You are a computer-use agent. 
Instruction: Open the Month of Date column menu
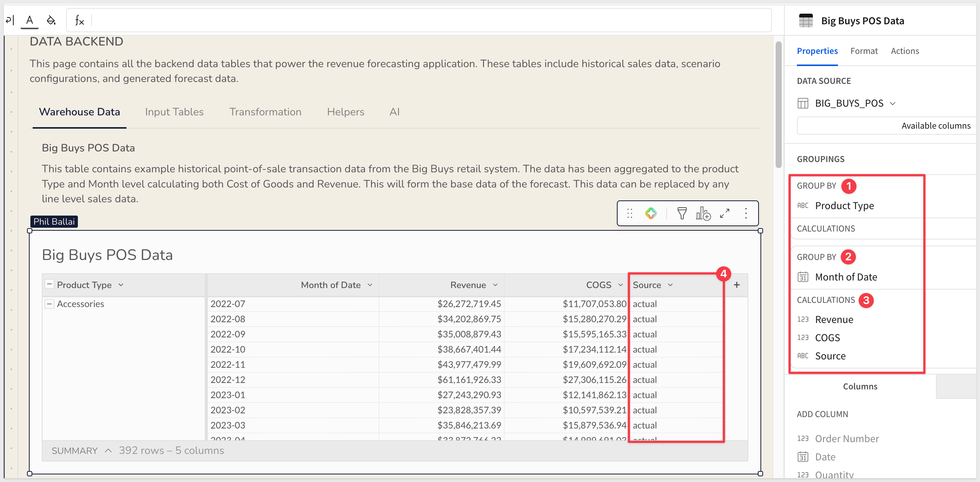point(370,285)
